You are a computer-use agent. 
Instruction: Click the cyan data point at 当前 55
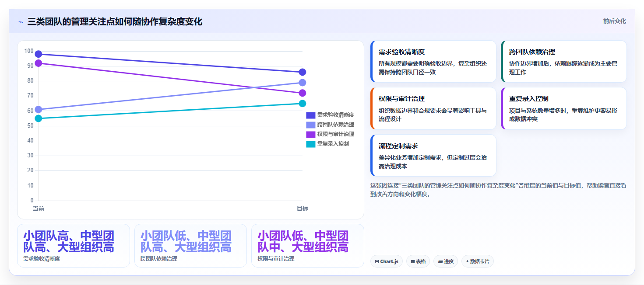(39, 118)
